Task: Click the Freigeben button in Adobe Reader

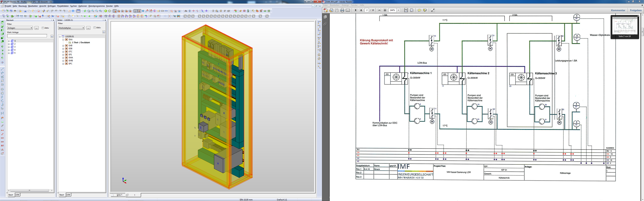Action: coord(635,10)
